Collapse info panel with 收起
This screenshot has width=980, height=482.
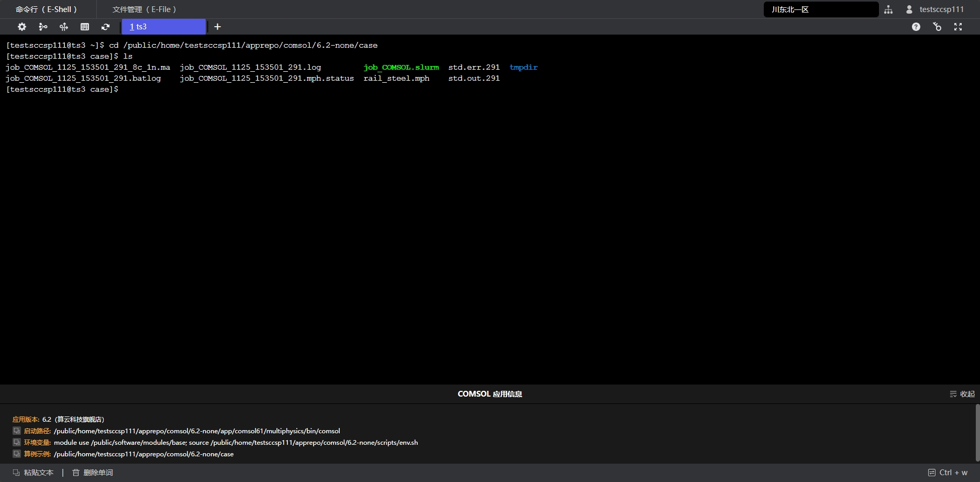pyautogui.click(x=962, y=394)
